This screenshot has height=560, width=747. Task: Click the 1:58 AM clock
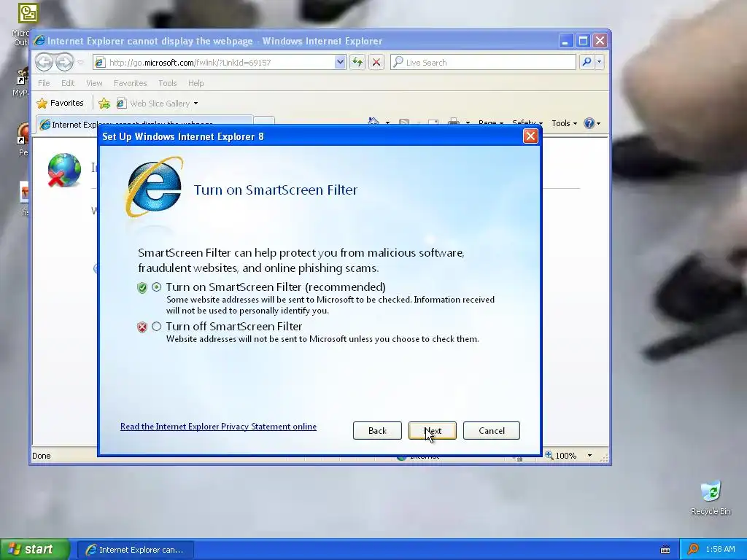click(720, 550)
